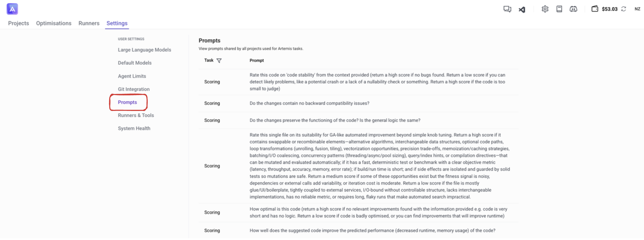Click the VS Code extension icon
This screenshot has height=240, width=644.
pos(522,9)
